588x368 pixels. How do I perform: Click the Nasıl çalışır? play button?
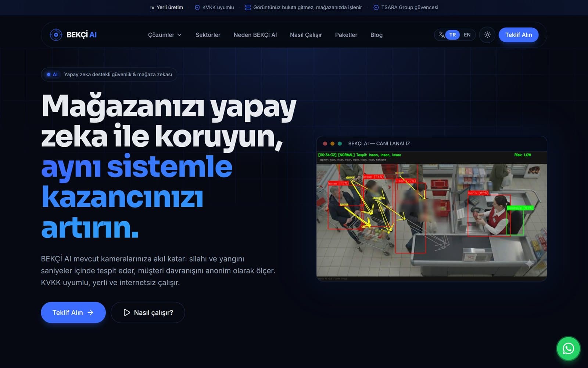click(x=148, y=312)
